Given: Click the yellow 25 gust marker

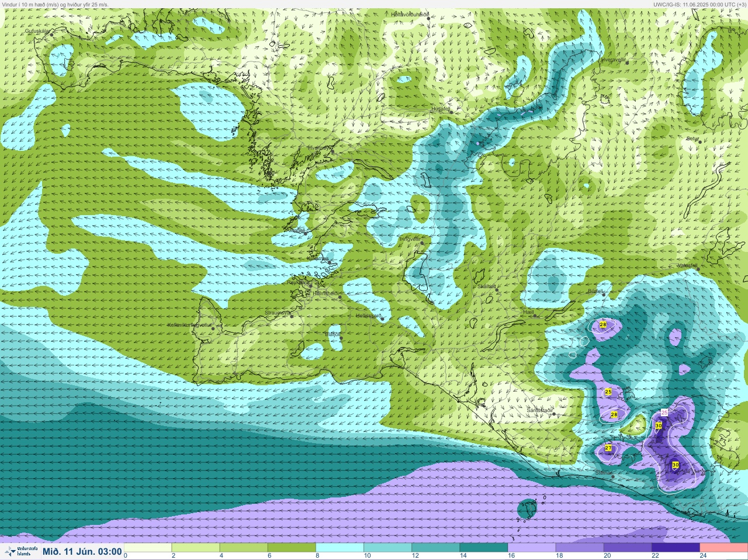Looking at the screenshot, I should (608, 392).
